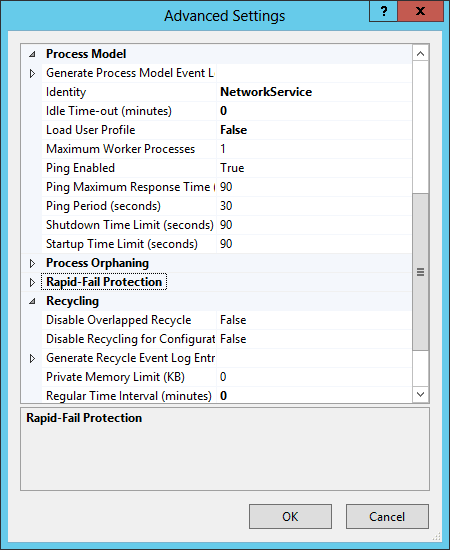Select the NetworkService identity value
This screenshot has height=550, width=450.
click(266, 92)
